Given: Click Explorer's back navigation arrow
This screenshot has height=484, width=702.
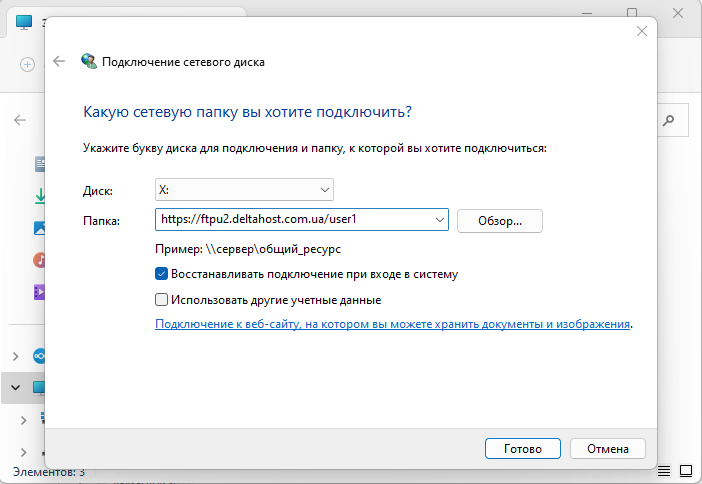Looking at the screenshot, I should coord(20,120).
